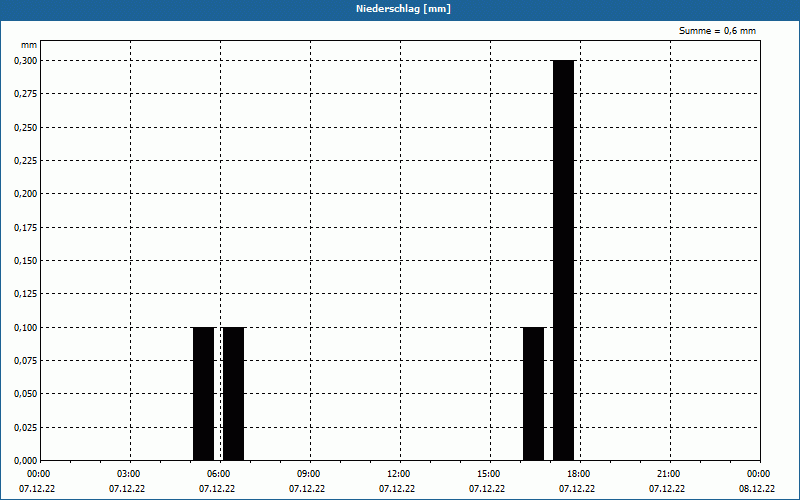Click the y-axis label 0,050
The width and height of the screenshot is (800, 500).
(x=26, y=394)
